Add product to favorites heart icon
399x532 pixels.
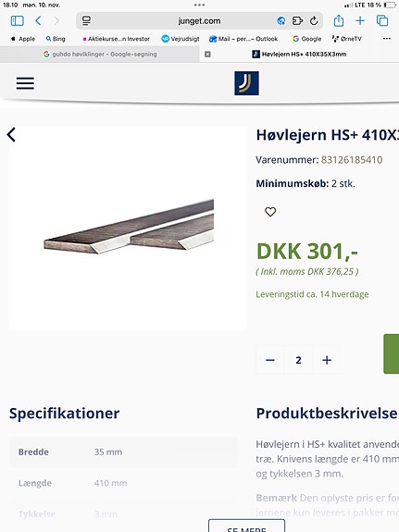pyautogui.click(x=270, y=212)
